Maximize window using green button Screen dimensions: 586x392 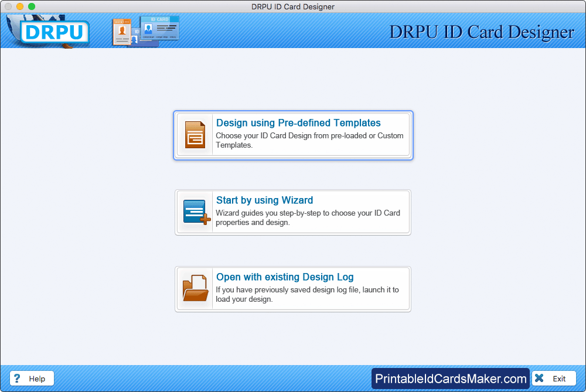(x=32, y=6)
